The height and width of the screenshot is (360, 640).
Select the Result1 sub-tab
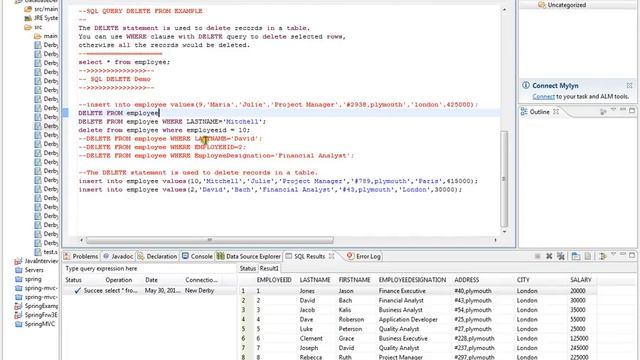[269, 268]
